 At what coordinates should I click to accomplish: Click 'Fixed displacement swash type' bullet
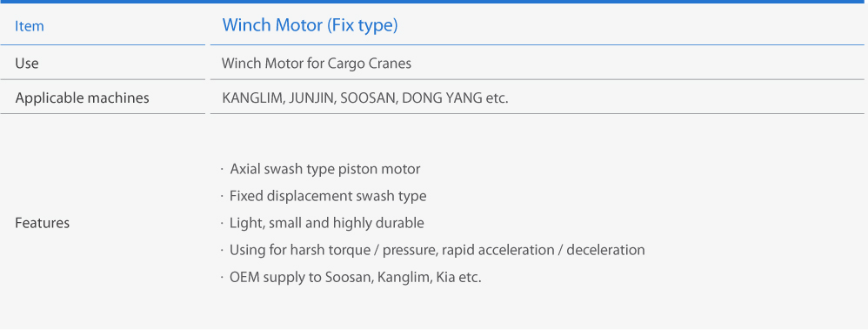tap(328, 196)
